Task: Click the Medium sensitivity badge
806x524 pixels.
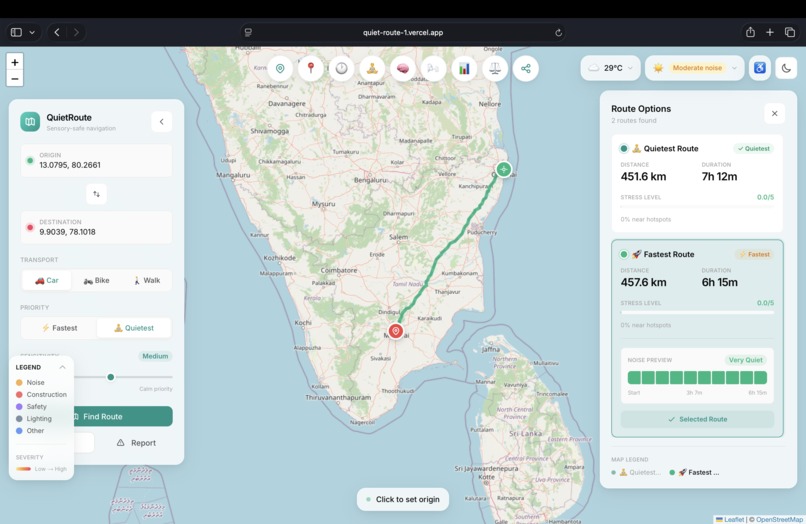Action: point(155,356)
